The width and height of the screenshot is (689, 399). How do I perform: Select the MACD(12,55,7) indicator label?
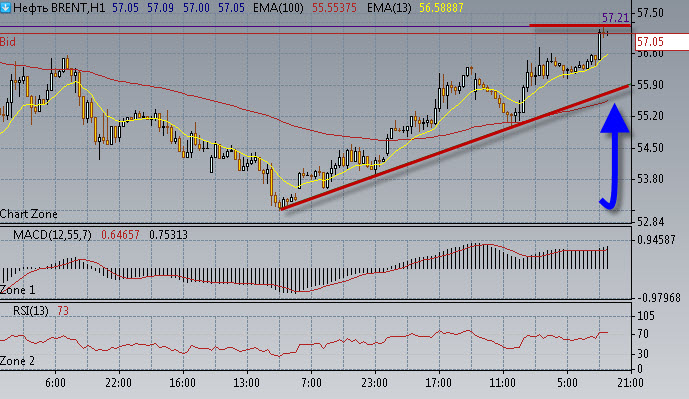coord(52,235)
